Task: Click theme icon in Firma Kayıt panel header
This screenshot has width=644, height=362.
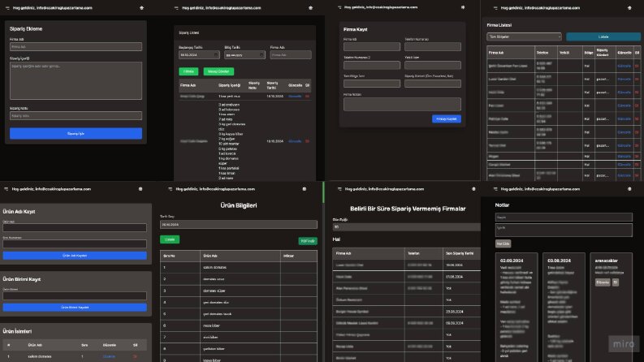Action: (463, 7)
